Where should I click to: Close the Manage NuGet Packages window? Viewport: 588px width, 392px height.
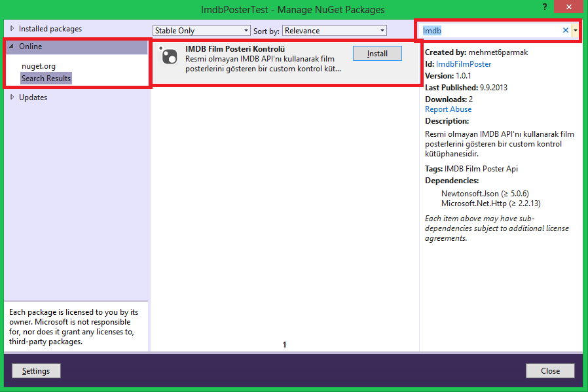tap(568, 7)
